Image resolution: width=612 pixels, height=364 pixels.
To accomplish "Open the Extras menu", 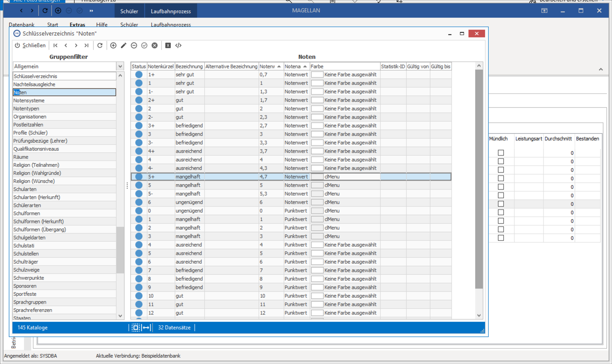I will 77,24.
